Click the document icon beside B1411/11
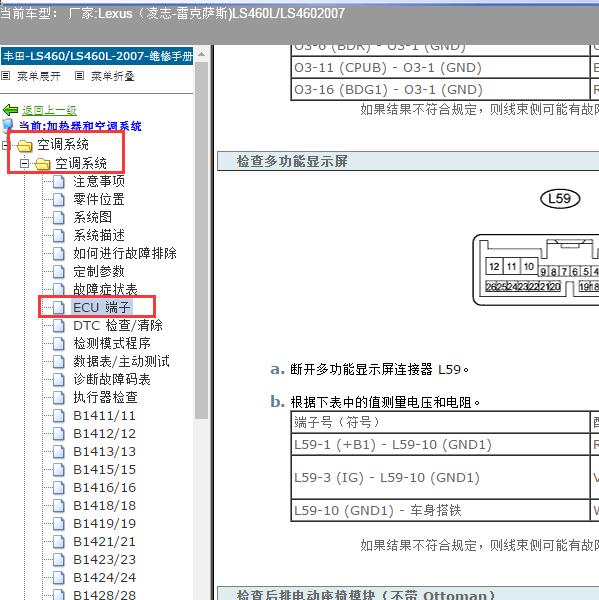This screenshot has height=600, width=599. [x=59, y=416]
